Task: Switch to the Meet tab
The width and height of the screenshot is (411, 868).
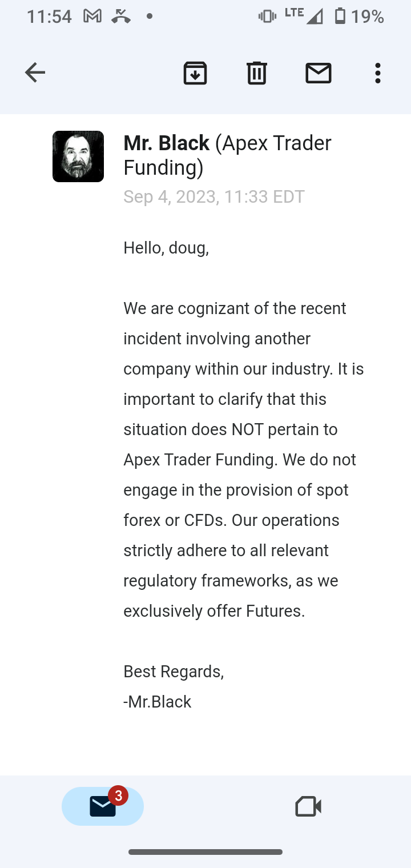Action: 308,806
